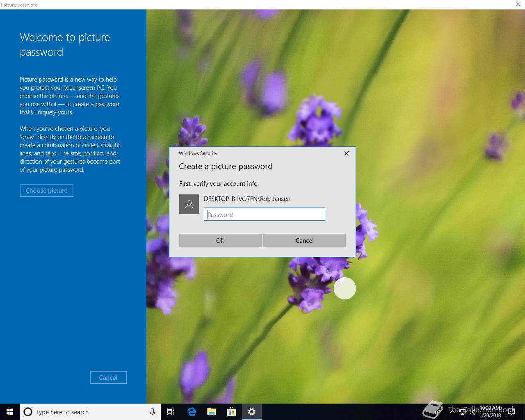This screenshot has width=525, height=420.
Task: Switch to Settings gear on the taskbar
Action: coord(252,412)
